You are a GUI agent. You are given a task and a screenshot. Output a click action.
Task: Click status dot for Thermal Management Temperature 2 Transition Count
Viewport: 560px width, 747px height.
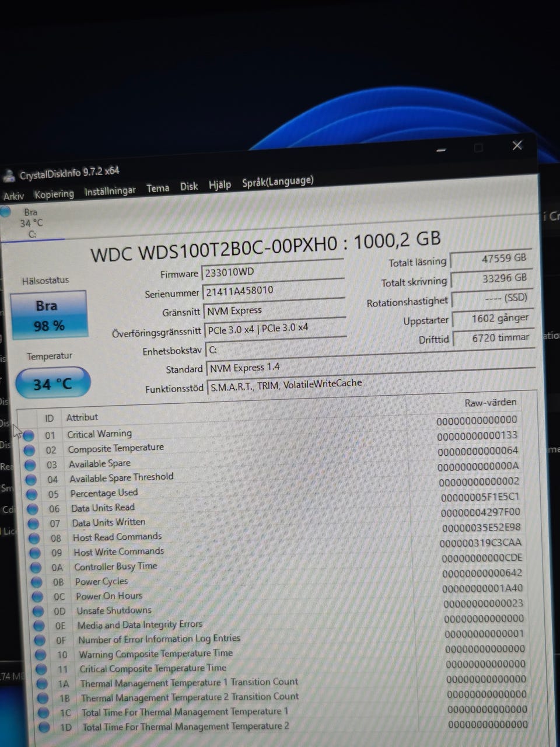pyautogui.click(x=43, y=698)
